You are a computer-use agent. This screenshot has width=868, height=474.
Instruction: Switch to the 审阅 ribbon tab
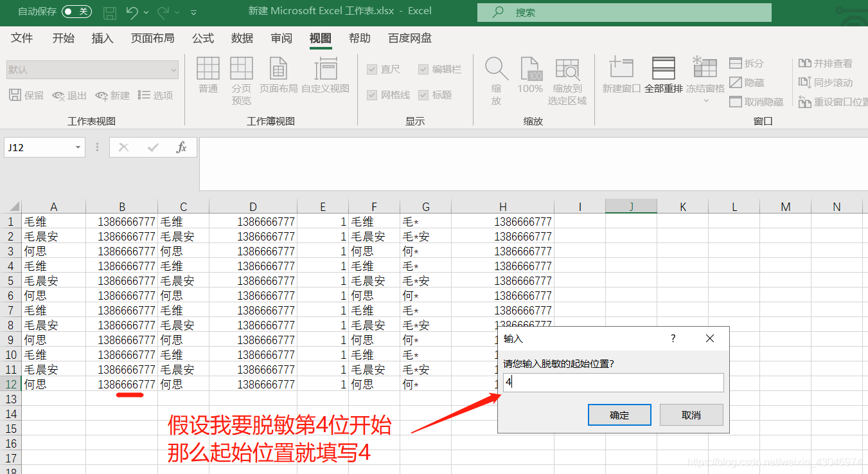(x=281, y=39)
